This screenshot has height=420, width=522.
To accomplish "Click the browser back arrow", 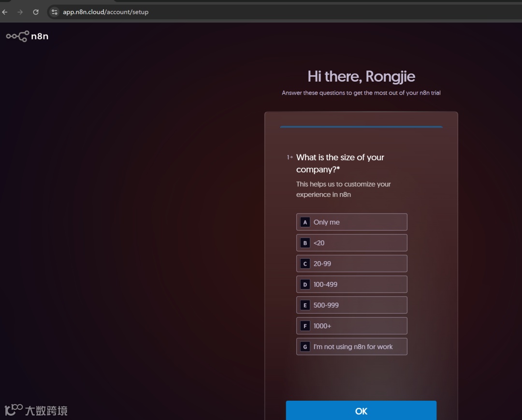I will 5,12.
